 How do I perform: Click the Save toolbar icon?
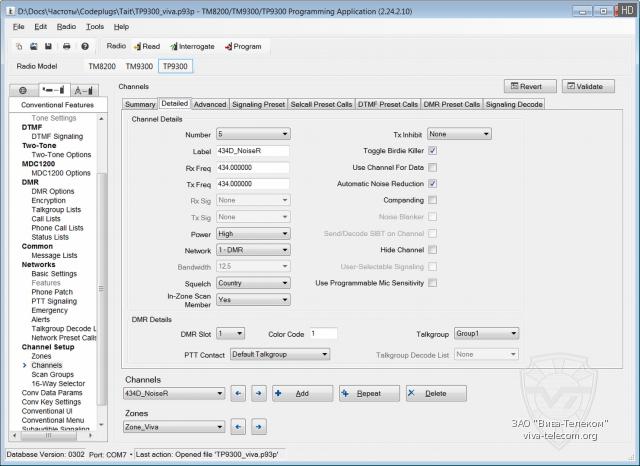[x=49, y=46]
